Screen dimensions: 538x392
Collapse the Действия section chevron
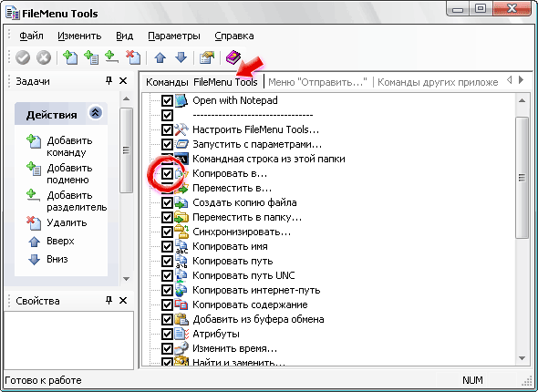pos(96,112)
